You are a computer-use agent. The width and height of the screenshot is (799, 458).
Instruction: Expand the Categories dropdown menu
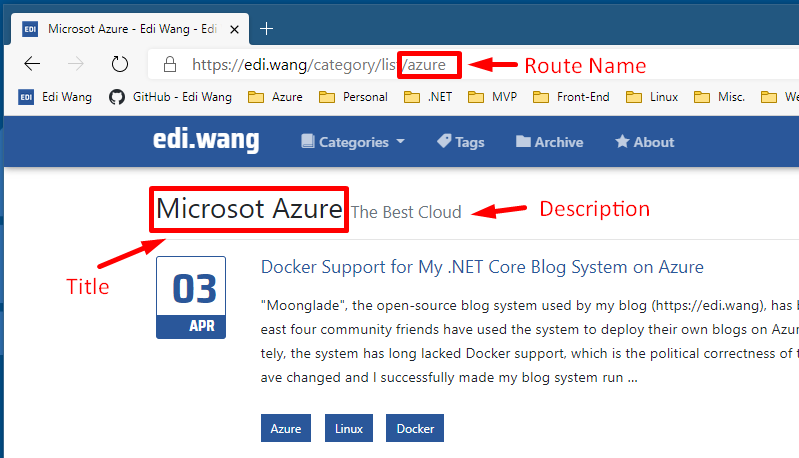click(353, 142)
